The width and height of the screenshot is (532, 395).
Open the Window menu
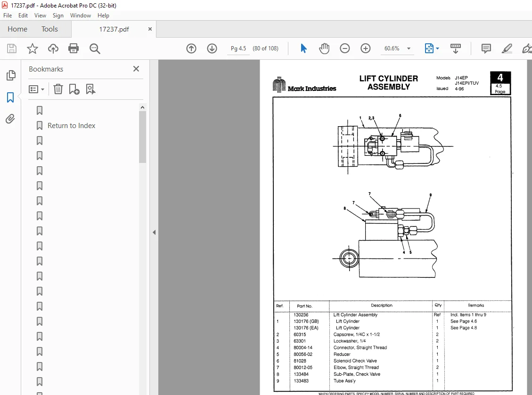point(81,15)
